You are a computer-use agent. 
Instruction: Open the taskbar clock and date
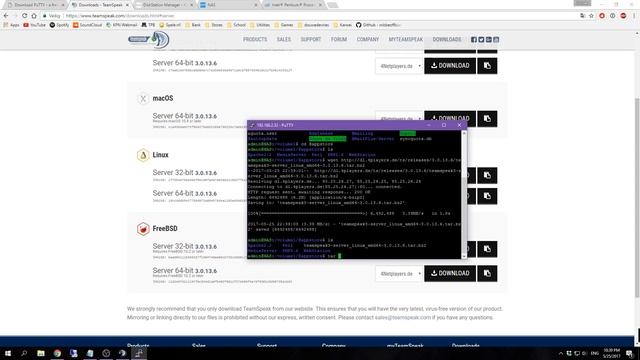pyautogui.click(x=611, y=353)
